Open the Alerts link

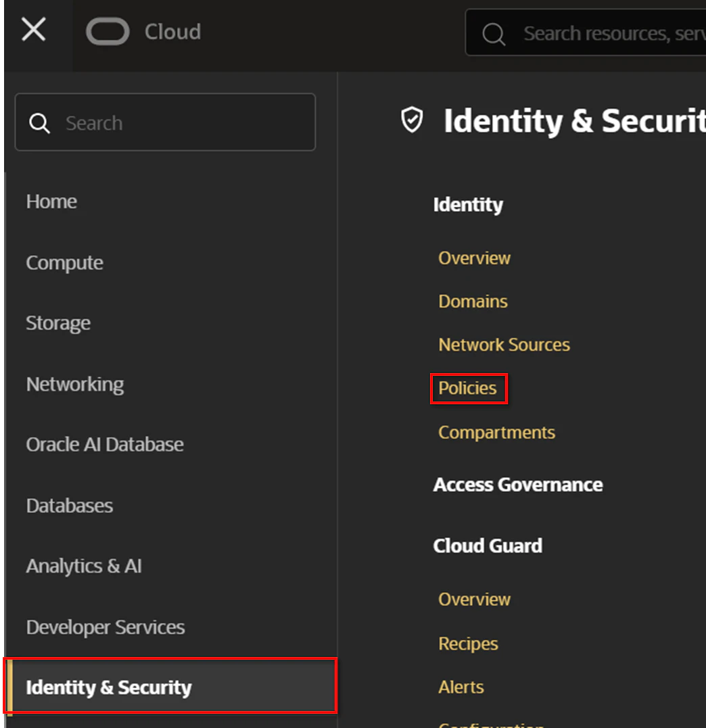pos(461,687)
